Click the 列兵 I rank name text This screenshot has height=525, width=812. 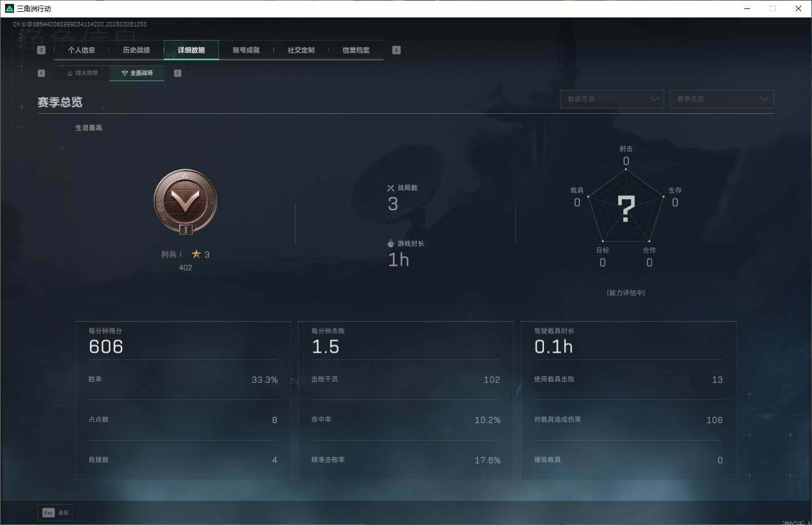[x=172, y=255]
